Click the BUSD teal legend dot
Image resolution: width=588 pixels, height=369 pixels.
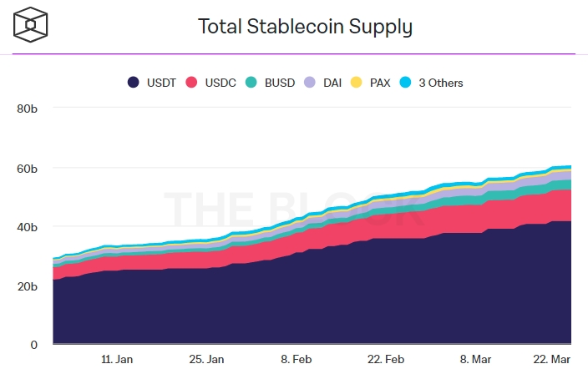[x=250, y=83]
